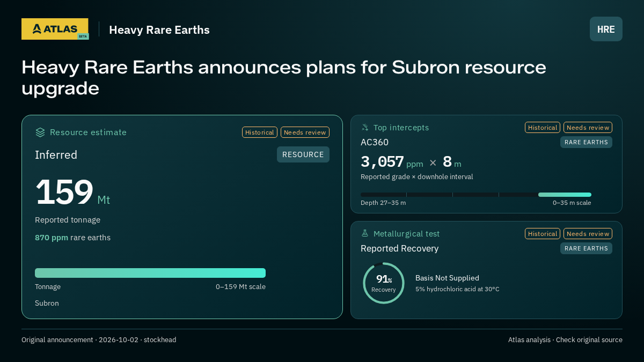The width and height of the screenshot is (644, 362).
Task: Click the 3,057 ppm grade value
Action: coord(392,162)
